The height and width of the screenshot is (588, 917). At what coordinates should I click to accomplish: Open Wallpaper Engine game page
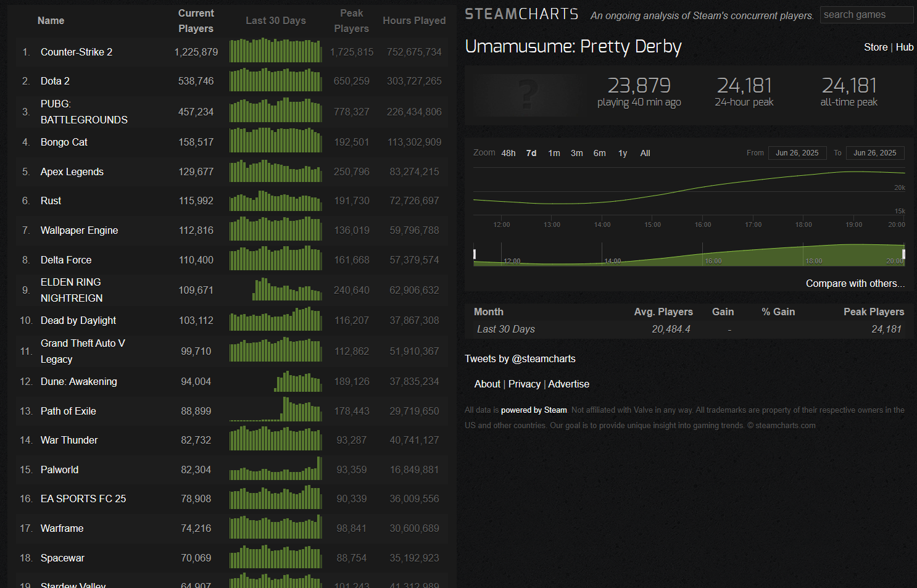(x=79, y=231)
